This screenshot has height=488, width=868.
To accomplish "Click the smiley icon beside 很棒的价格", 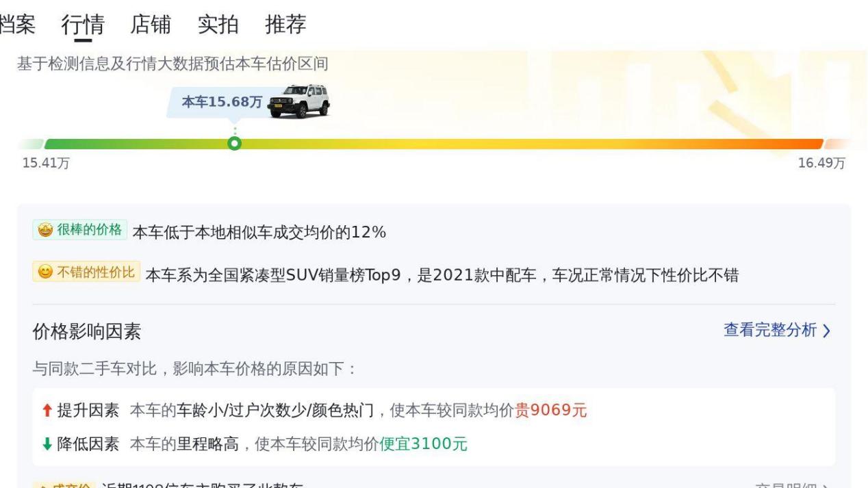I will (x=45, y=230).
